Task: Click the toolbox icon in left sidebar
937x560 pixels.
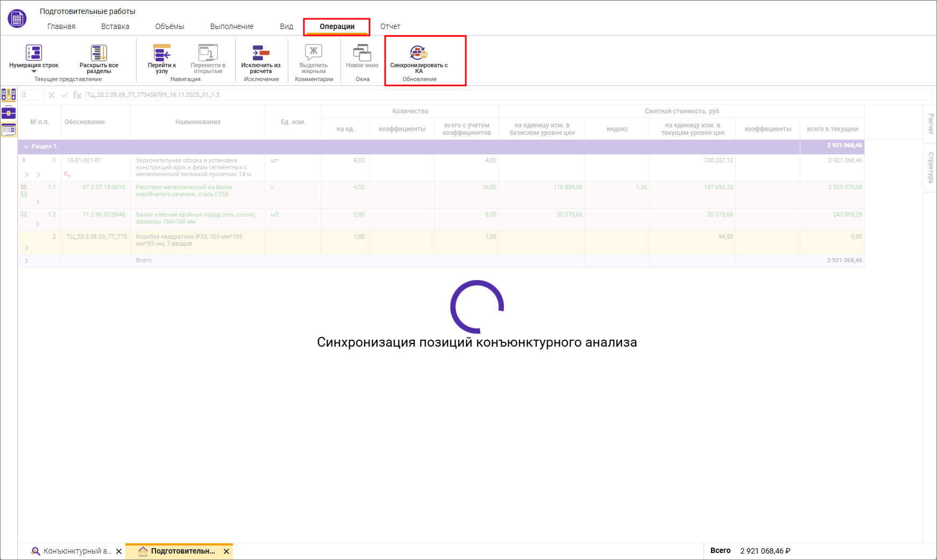Action: tap(8, 113)
